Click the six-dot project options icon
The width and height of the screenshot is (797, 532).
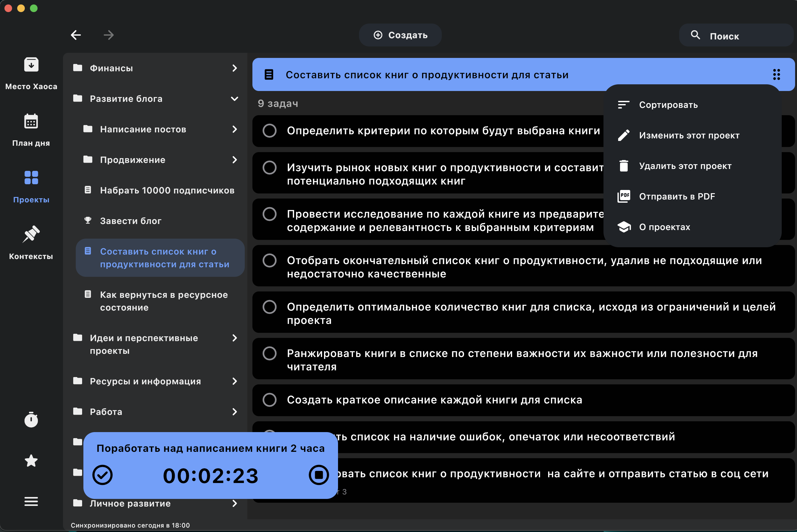tap(777, 74)
